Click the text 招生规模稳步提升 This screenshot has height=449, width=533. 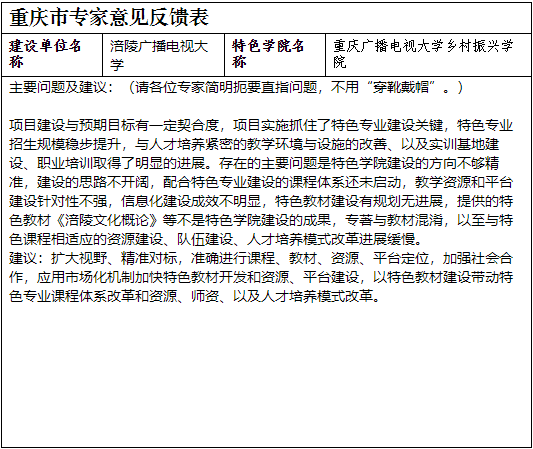point(65,144)
